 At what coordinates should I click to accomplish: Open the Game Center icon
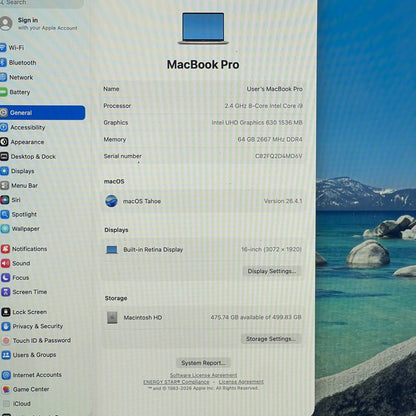(x=6, y=389)
